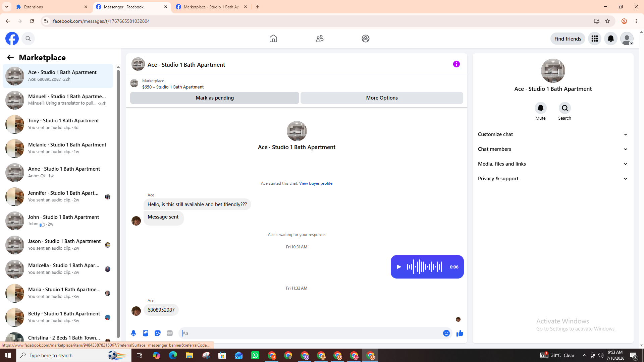Click the browser address bar URL

(x=101, y=21)
